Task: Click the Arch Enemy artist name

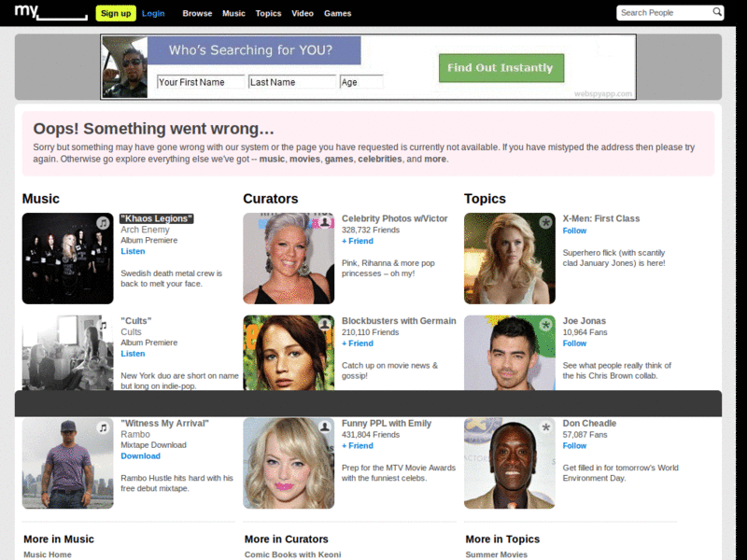Action: (145, 230)
